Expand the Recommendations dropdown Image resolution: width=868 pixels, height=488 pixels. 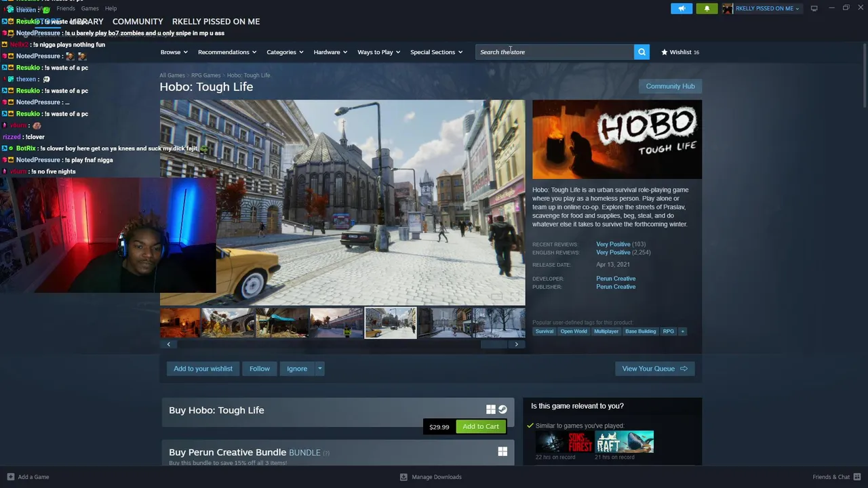[x=227, y=52]
